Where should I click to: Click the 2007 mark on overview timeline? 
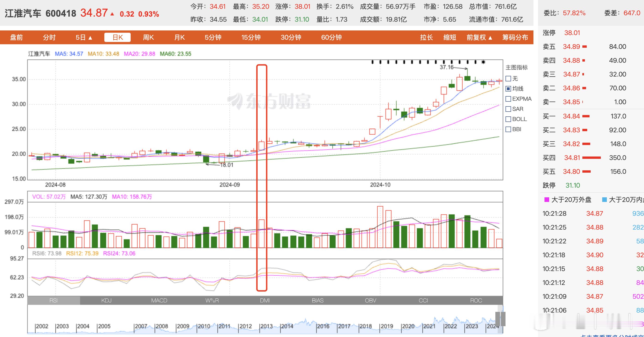pyautogui.click(x=141, y=326)
